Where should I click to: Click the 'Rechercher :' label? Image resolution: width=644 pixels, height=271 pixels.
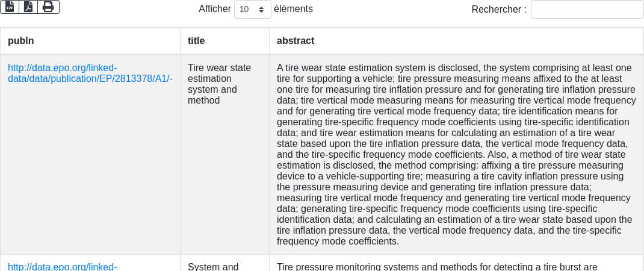click(x=498, y=10)
